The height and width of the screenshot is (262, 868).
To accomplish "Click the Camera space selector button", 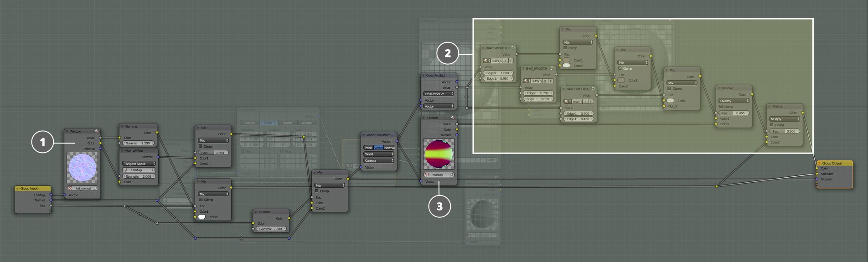I will point(378,160).
